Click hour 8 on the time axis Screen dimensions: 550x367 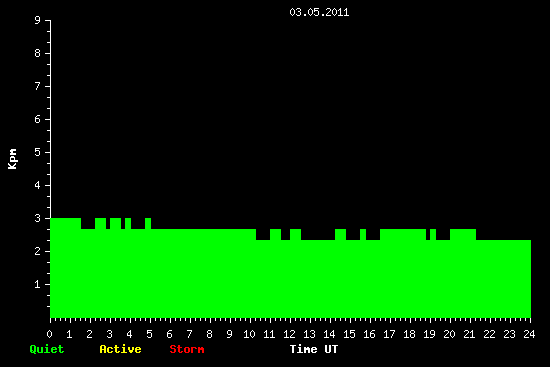point(209,334)
